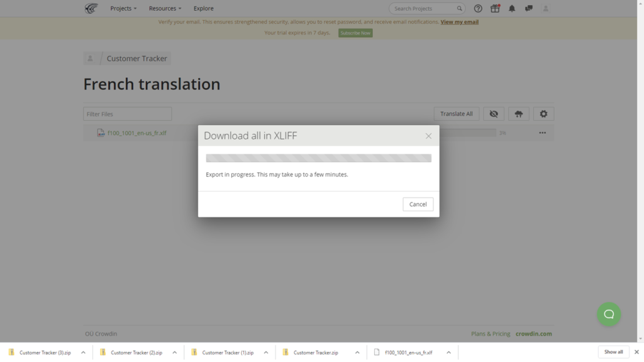Close the Download all in XLIFF dialog

428,136
